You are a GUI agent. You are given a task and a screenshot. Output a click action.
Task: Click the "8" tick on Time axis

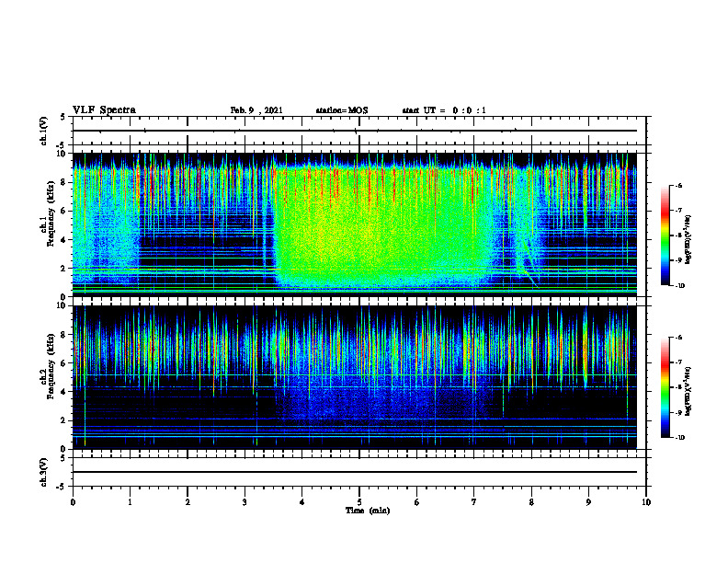[x=531, y=502]
